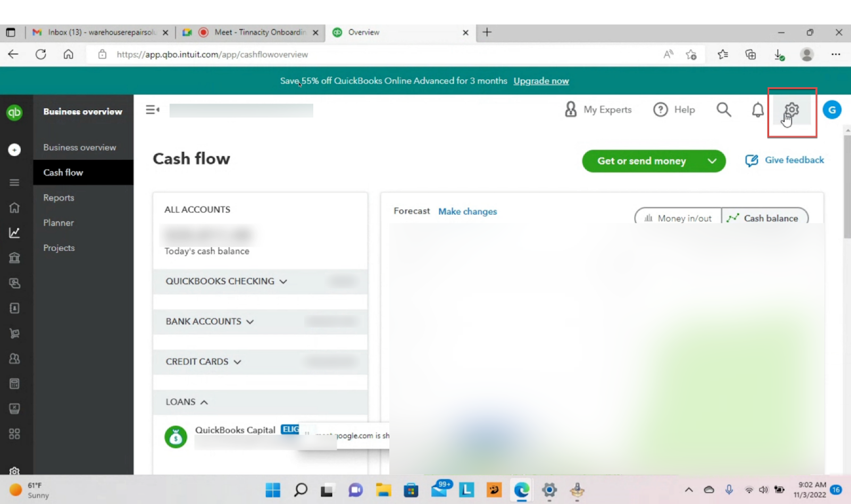The height and width of the screenshot is (504, 851).
Task: Open the home icon in the QuickBooks sidebar
Action: click(x=14, y=207)
